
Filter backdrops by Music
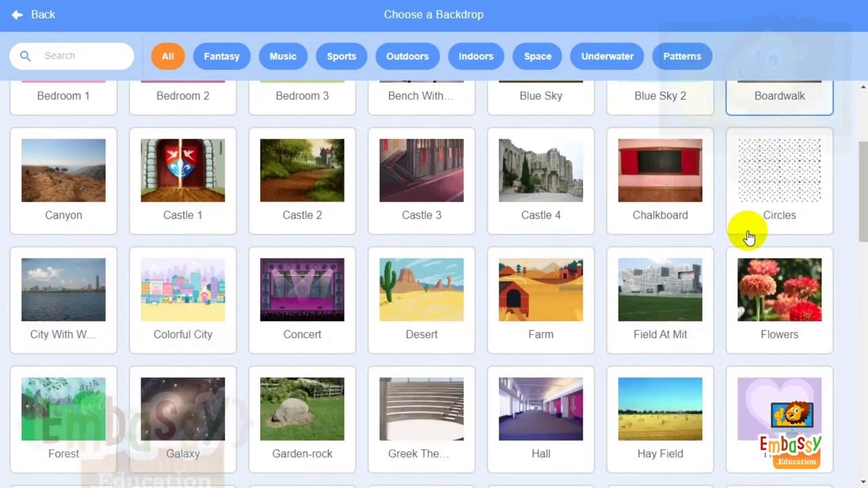pyautogui.click(x=283, y=56)
